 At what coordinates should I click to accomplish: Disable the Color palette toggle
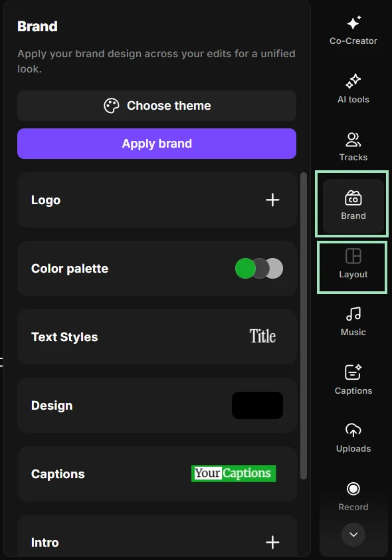coord(258,268)
